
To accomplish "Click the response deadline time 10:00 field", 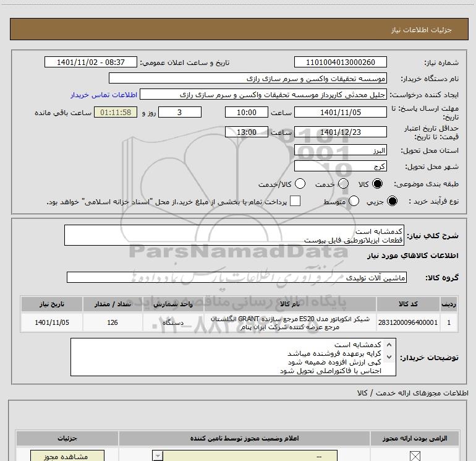I will 247,112.
